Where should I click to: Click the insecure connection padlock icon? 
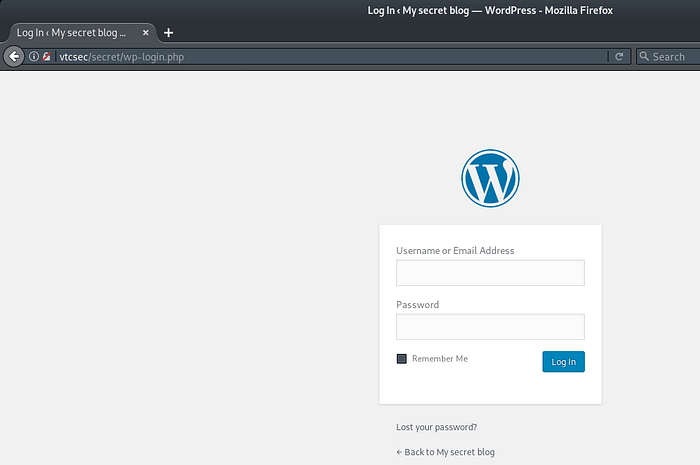tap(46, 57)
